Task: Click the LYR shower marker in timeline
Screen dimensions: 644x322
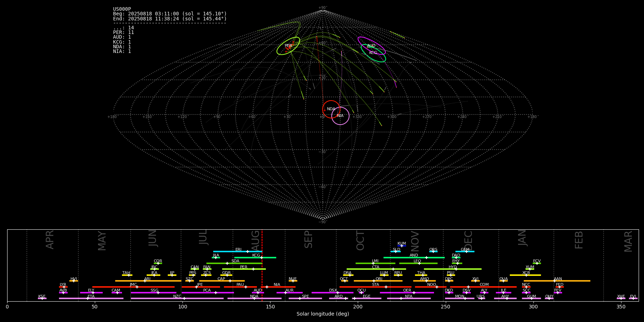Action: [63, 287]
